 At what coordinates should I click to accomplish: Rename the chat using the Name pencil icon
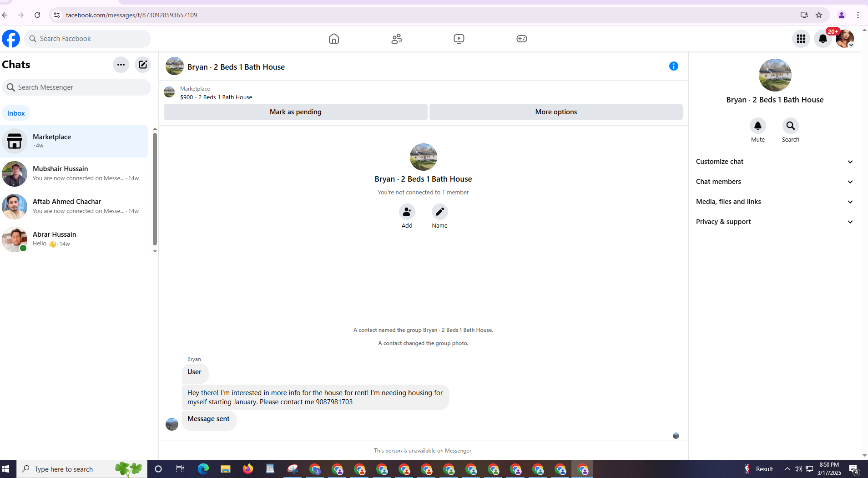click(440, 212)
